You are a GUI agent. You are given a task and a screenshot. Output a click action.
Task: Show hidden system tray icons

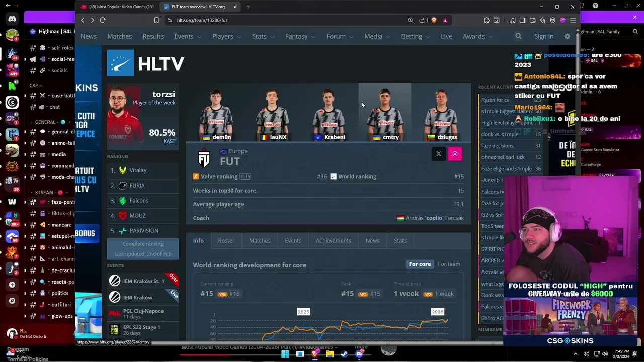[576, 354]
